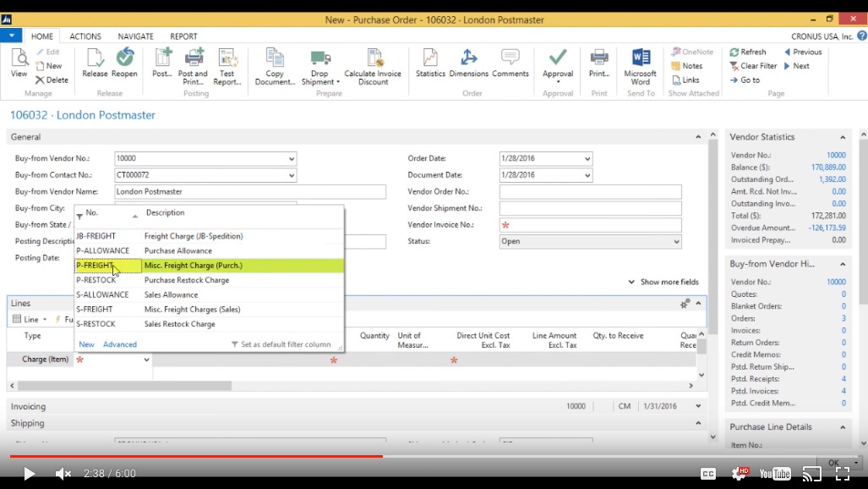Click the Post... ribbon icon
868x489 pixels.
[x=162, y=63]
